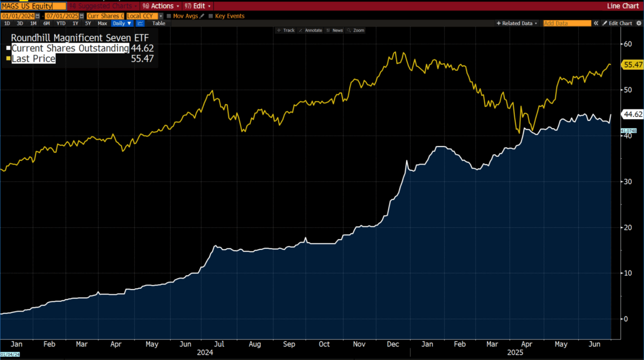Viewport: 644px width, 360px height.
Task: Select the 1Y range tab
Action: click(75, 23)
